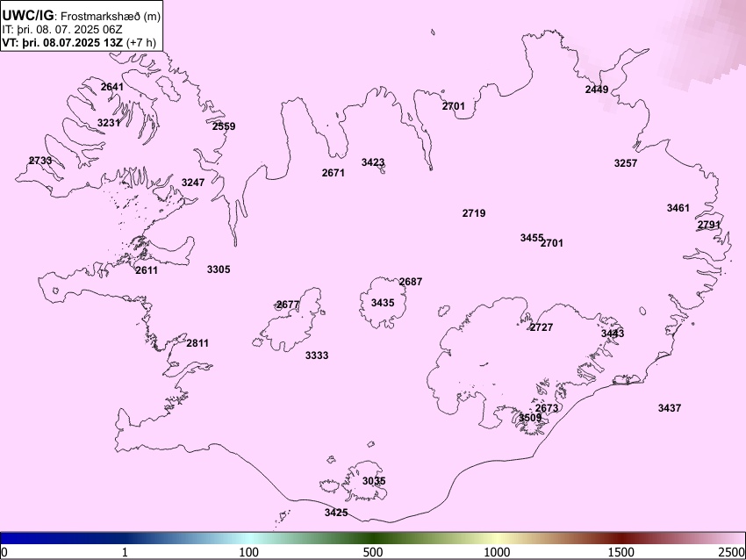Click the 2559 map label
The image size is (746, 560).
tap(224, 126)
